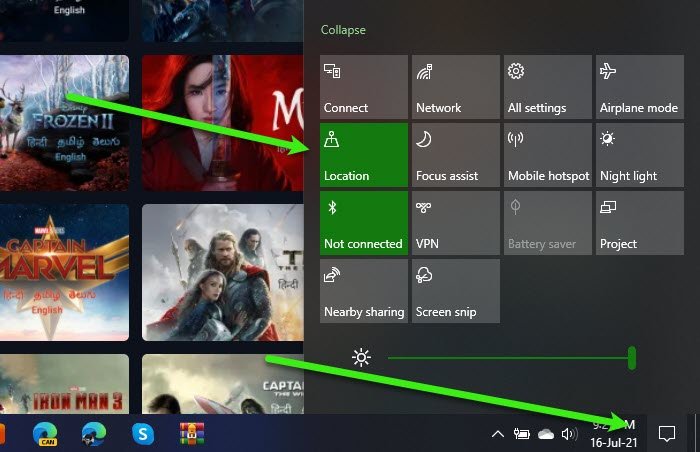Viewport: 700px width, 452px height.
Task: Turn on Night light
Action: coord(640,155)
